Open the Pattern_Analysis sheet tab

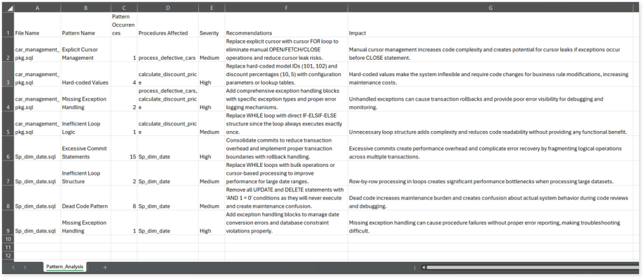tap(66, 267)
